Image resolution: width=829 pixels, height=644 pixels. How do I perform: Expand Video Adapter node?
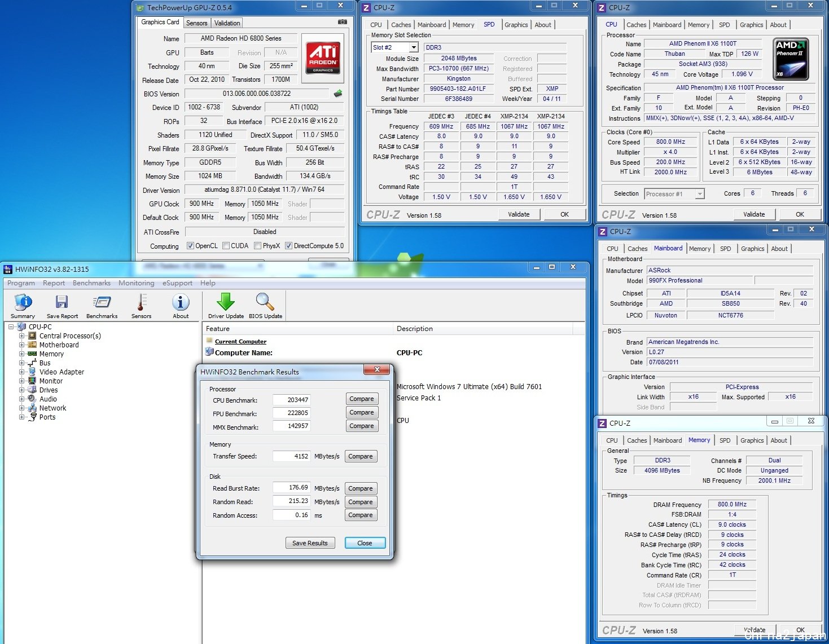22,372
